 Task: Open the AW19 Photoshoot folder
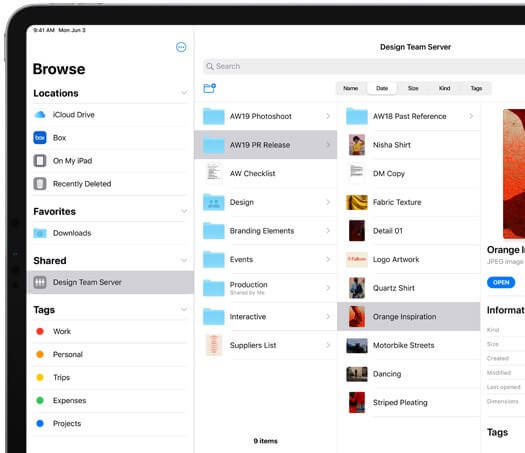tap(266, 116)
